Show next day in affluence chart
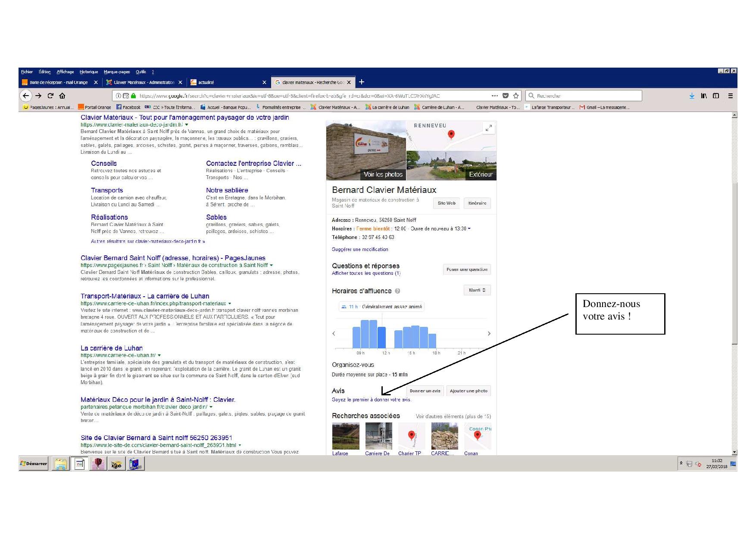 (489, 333)
